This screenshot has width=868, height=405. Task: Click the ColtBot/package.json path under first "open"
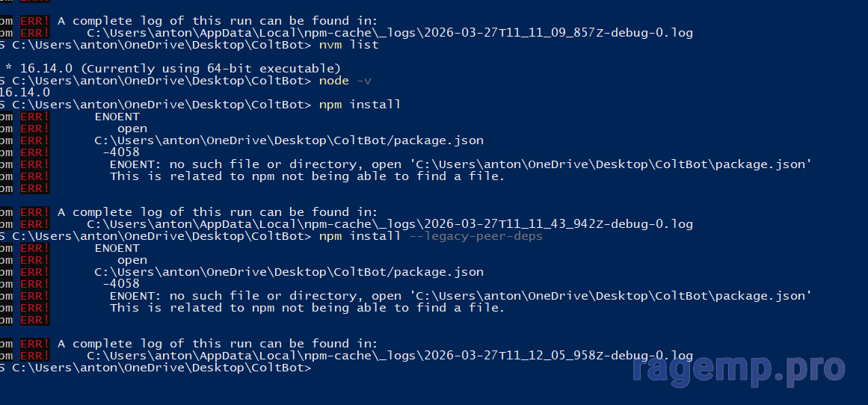pyautogui.click(x=289, y=140)
